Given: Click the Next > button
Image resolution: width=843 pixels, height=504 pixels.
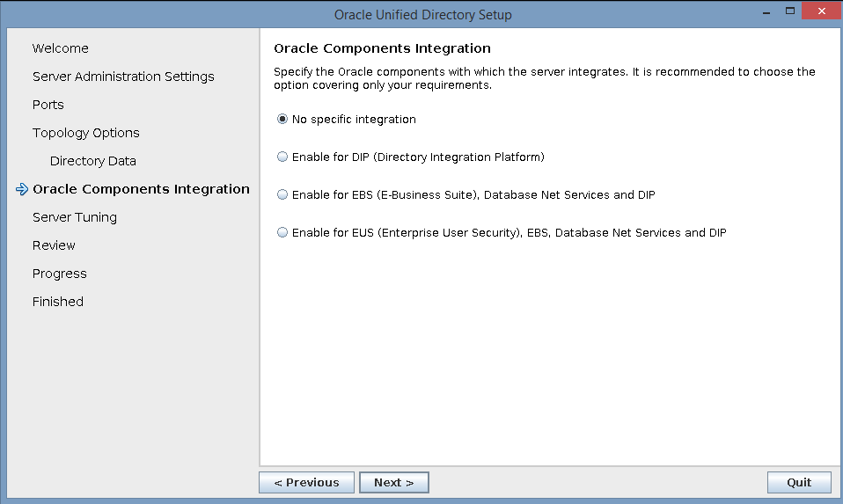Looking at the screenshot, I should [x=394, y=483].
